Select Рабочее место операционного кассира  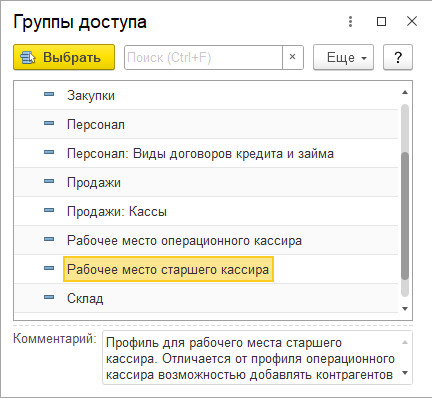(206, 240)
